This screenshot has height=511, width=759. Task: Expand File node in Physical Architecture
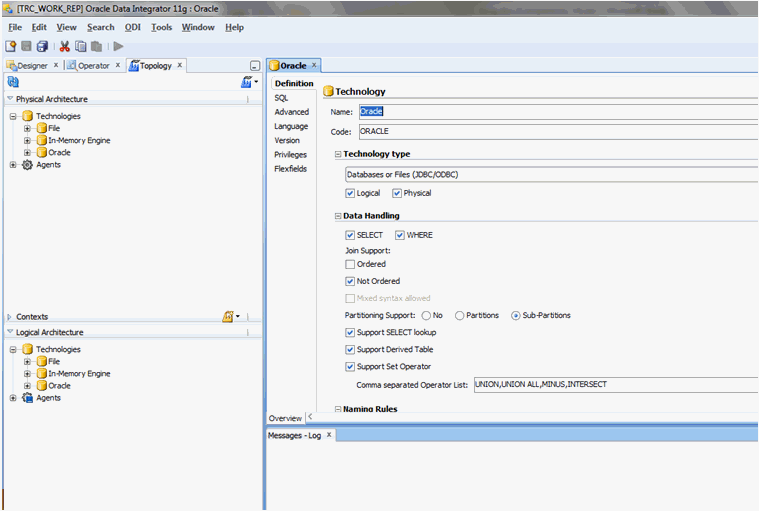tap(28, 128)
